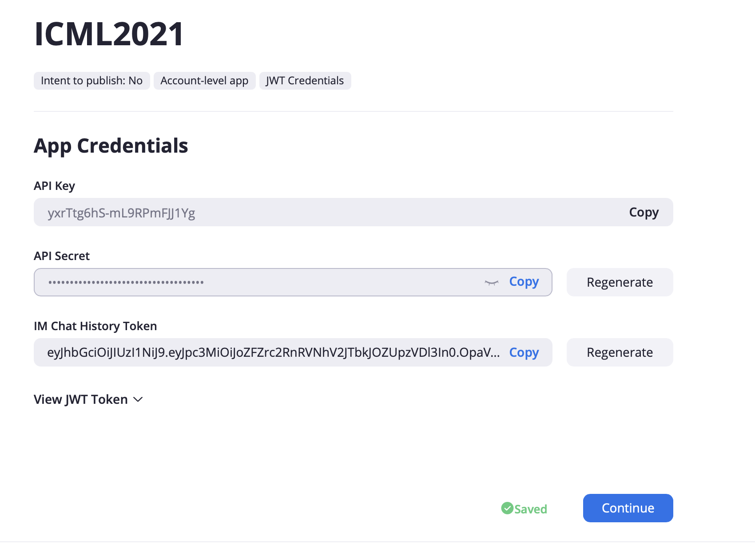Screen dimensions: 755x560
Task: Regenerate the IM Chat History Token
Action: click(x=620, y=352)
